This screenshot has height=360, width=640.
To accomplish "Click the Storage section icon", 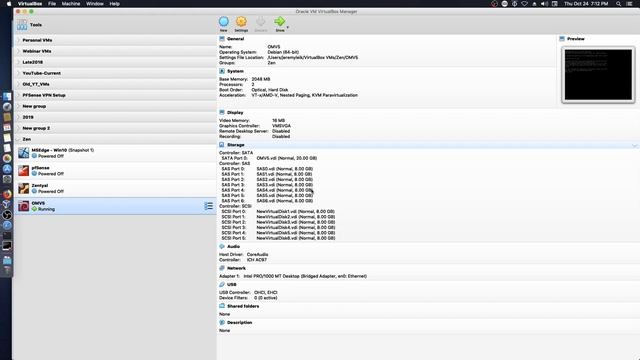I will [222, 145].
